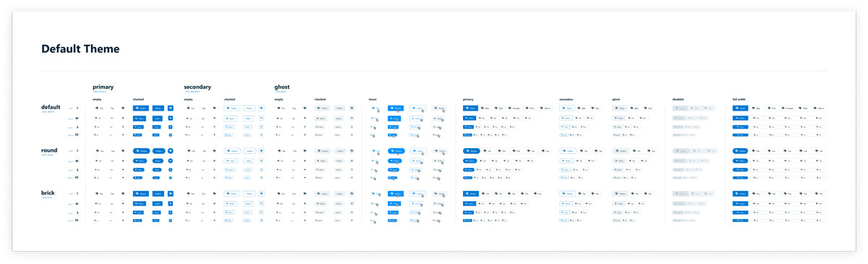Click the Default Theme title
The image size is (868, 264).
(80, 49)
